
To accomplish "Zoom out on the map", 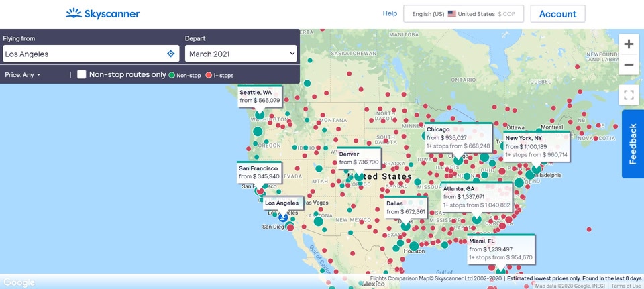I will point(629,65).
